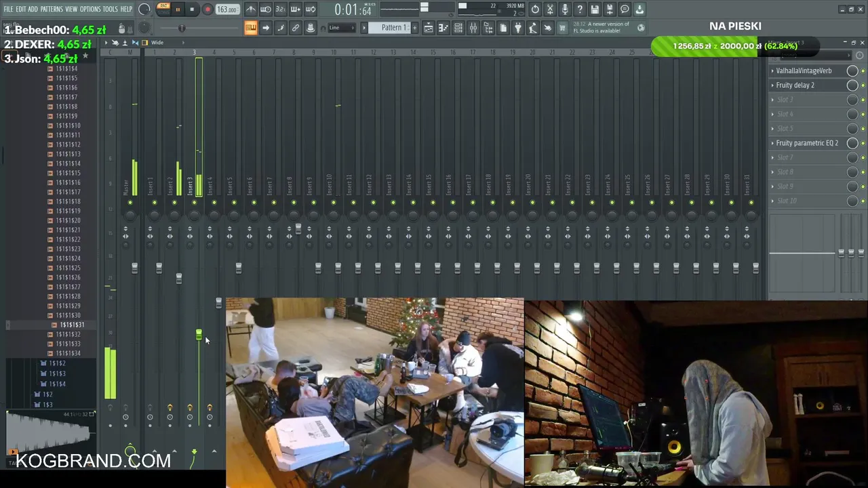Screen dimensions: 868x488
Task: Click the arrow auto-scroll toolbar icon
Action: coord(266,28)
